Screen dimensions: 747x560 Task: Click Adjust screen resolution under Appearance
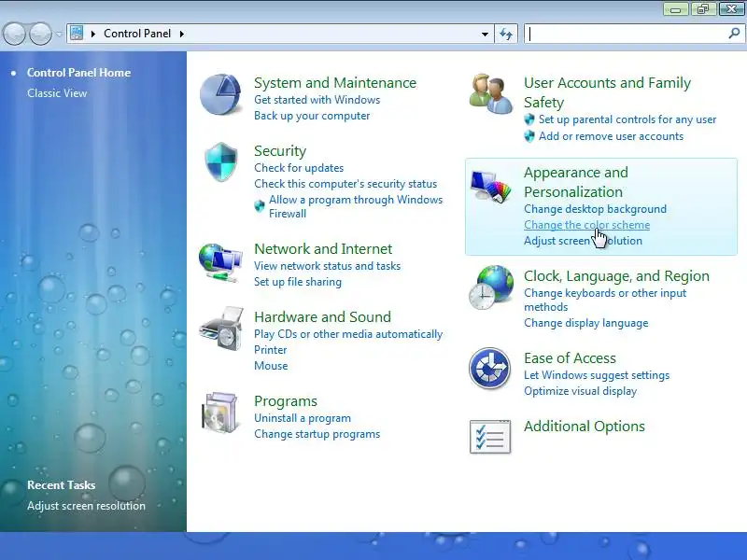coord(583,241)
